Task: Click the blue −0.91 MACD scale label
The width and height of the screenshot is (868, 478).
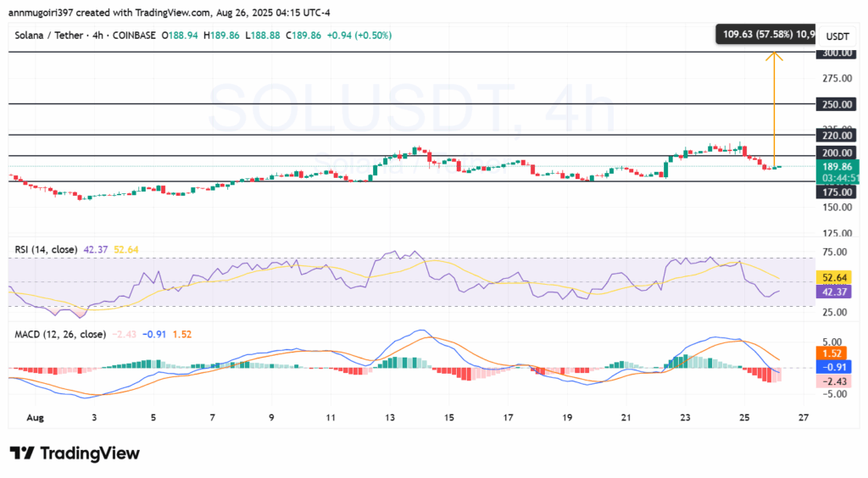Action: (834, 367)
